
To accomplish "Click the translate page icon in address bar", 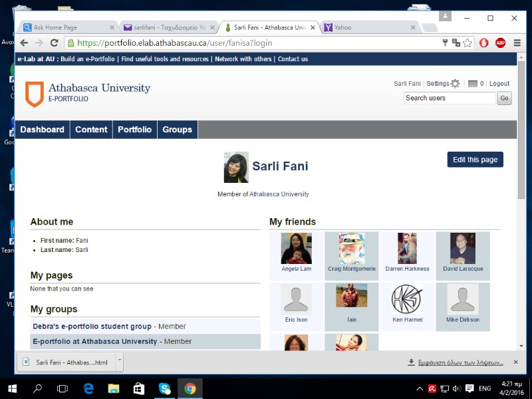I will point(456,43).
